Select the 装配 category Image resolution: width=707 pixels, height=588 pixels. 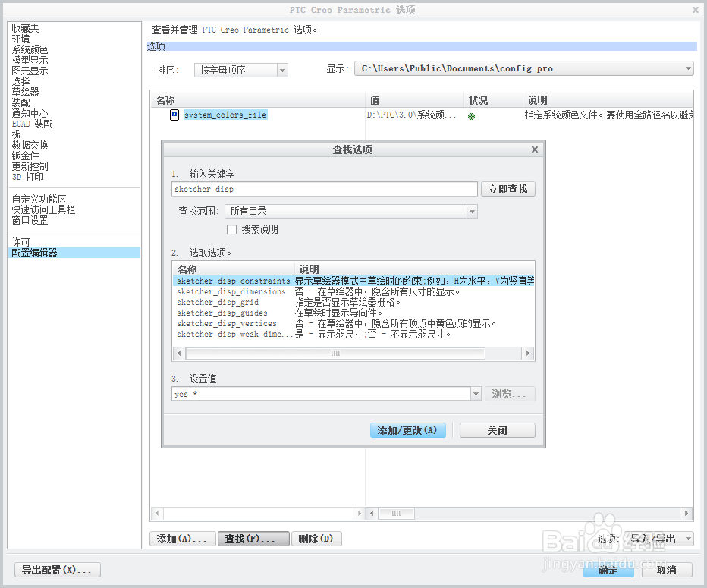pos(20,103)
